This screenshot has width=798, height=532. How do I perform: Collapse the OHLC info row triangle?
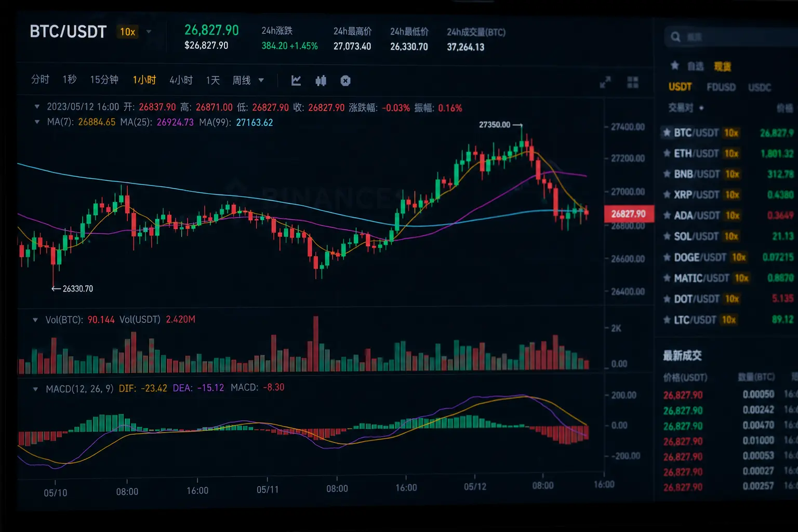[x=37, y=107]
